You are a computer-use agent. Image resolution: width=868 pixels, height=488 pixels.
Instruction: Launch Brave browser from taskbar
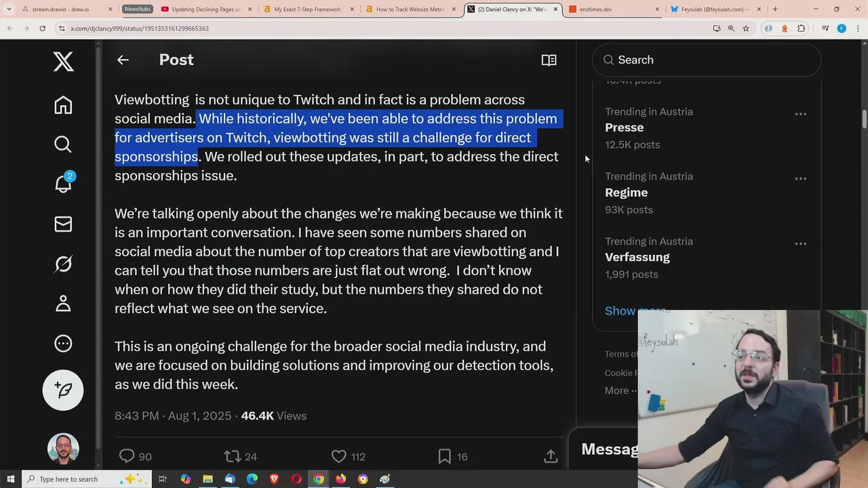(274, 479)
